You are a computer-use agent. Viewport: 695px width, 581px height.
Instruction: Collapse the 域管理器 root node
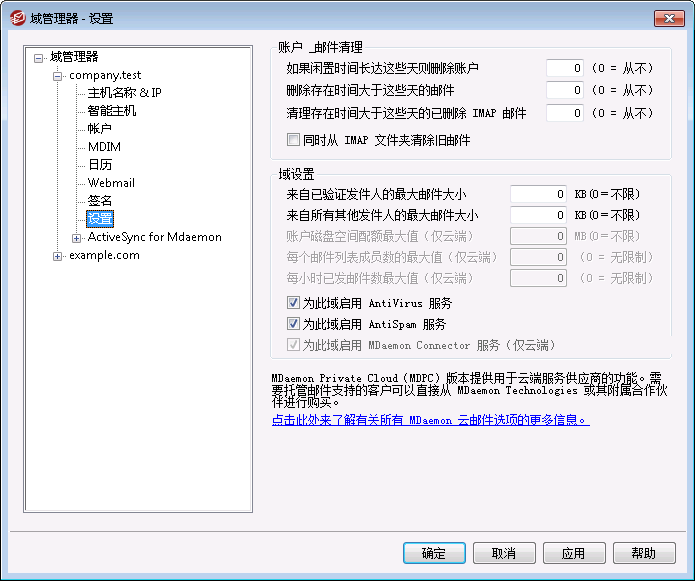[39, 58]
